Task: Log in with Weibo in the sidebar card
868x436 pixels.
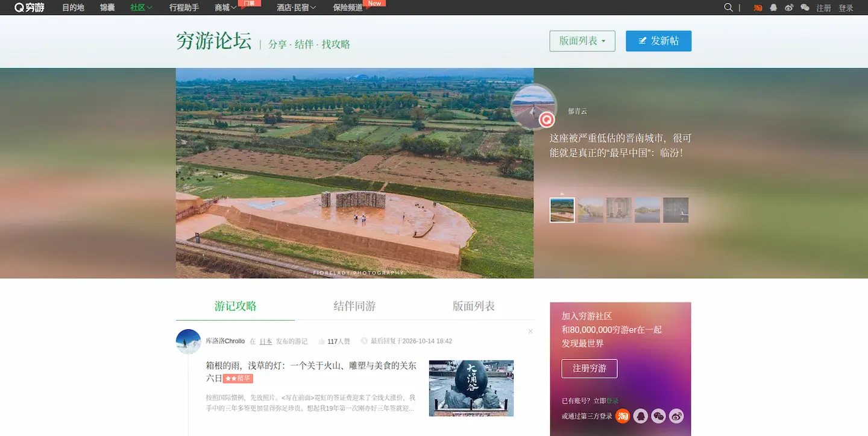Action: point(677,416)
